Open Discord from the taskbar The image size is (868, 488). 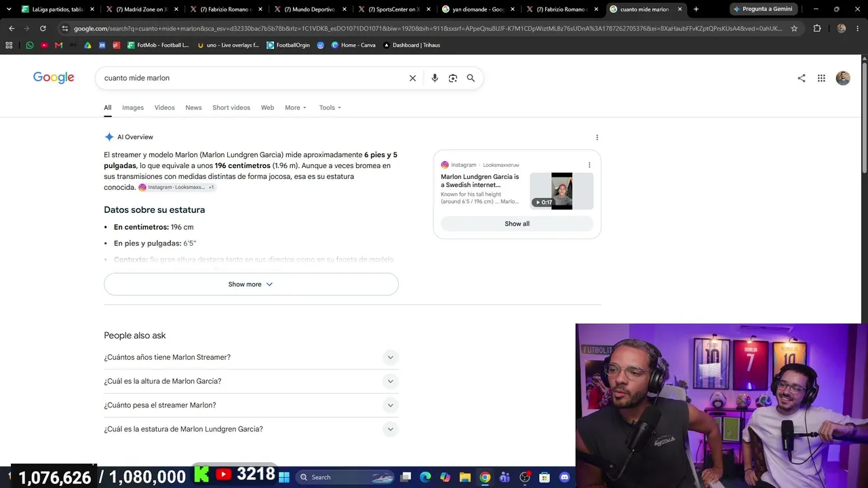tap(564, 477)
